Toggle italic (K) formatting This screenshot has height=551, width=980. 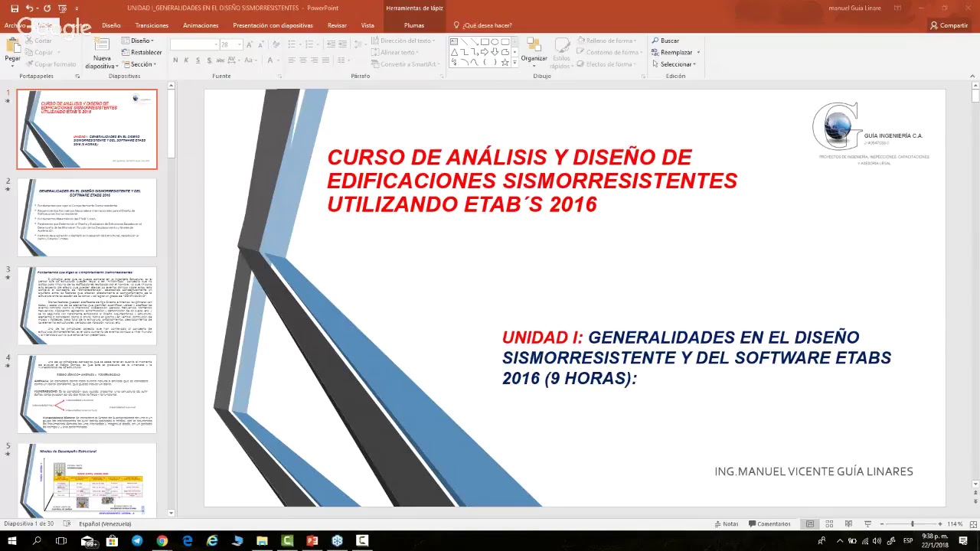pyautogui.click(x=188, y=60)
